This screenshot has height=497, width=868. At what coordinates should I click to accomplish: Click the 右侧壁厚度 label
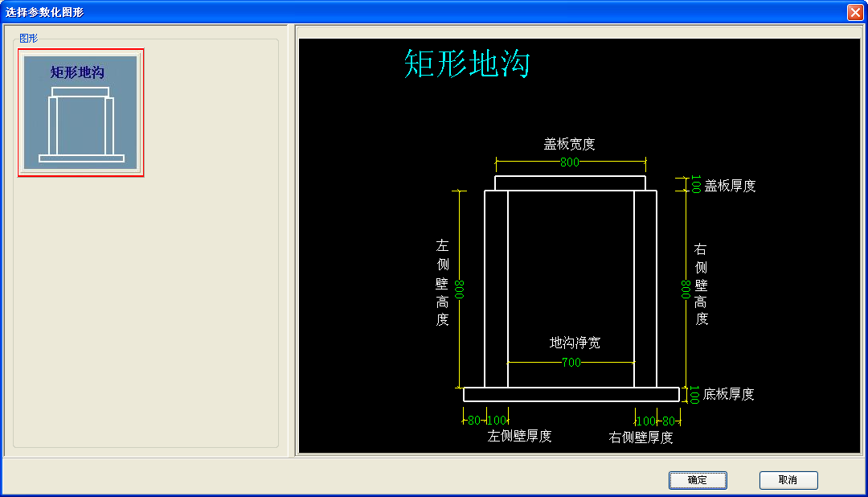641,437
